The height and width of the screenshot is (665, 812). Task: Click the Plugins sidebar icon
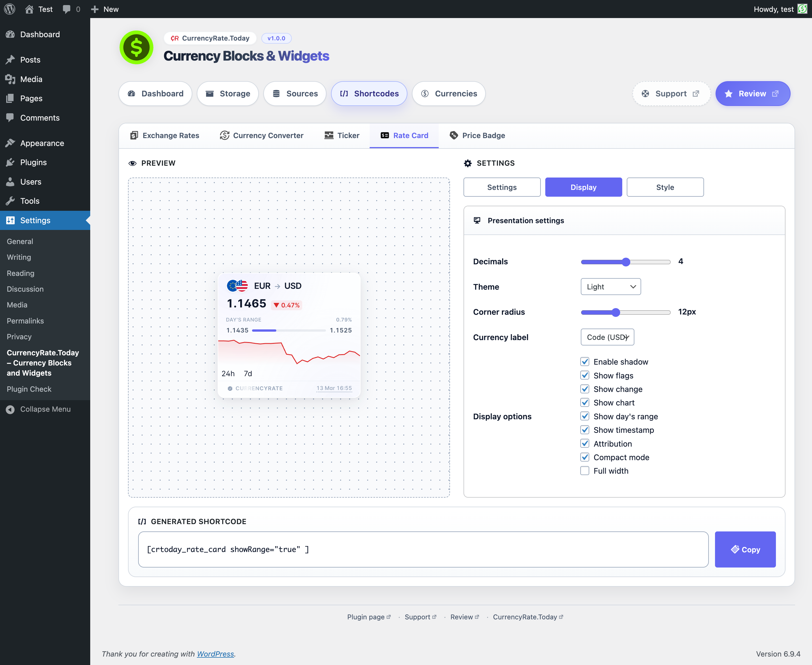(x=10, y=162)
